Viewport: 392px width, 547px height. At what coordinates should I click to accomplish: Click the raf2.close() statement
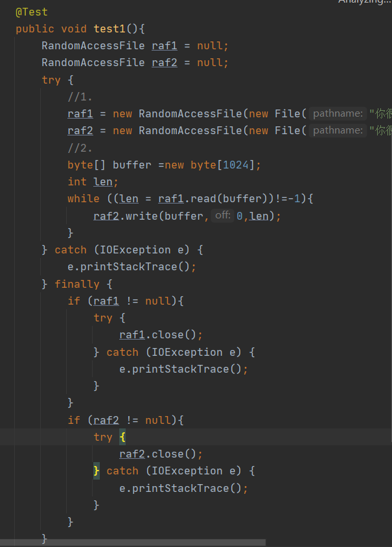click(161, 454)
